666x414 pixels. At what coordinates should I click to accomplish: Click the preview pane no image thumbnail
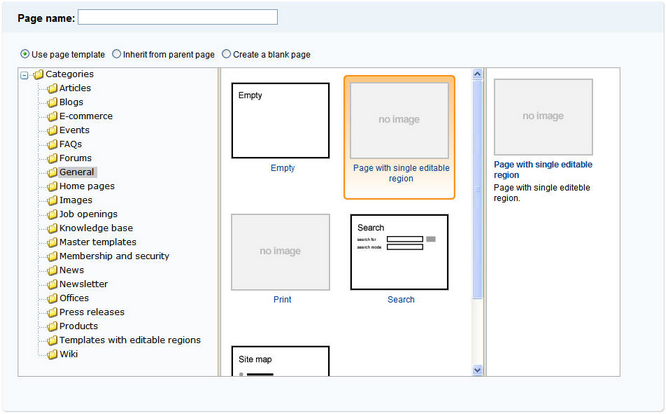(x=543, y=117)
